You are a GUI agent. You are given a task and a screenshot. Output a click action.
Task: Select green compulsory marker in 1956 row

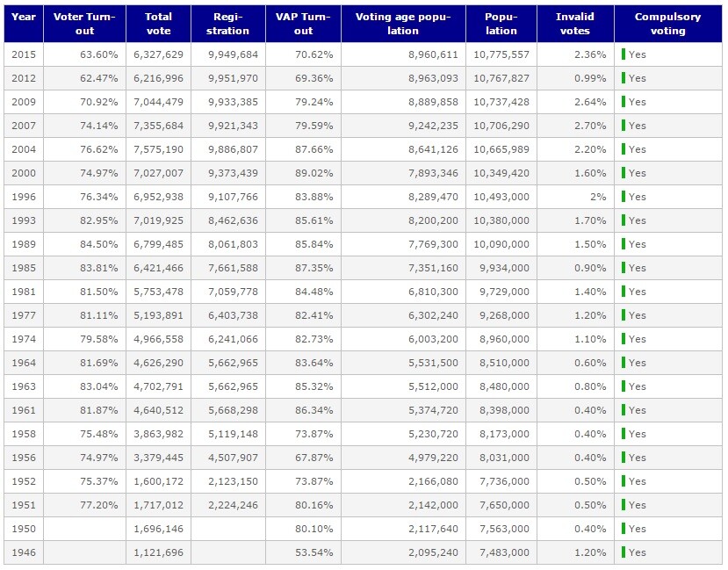coord(623,458)
